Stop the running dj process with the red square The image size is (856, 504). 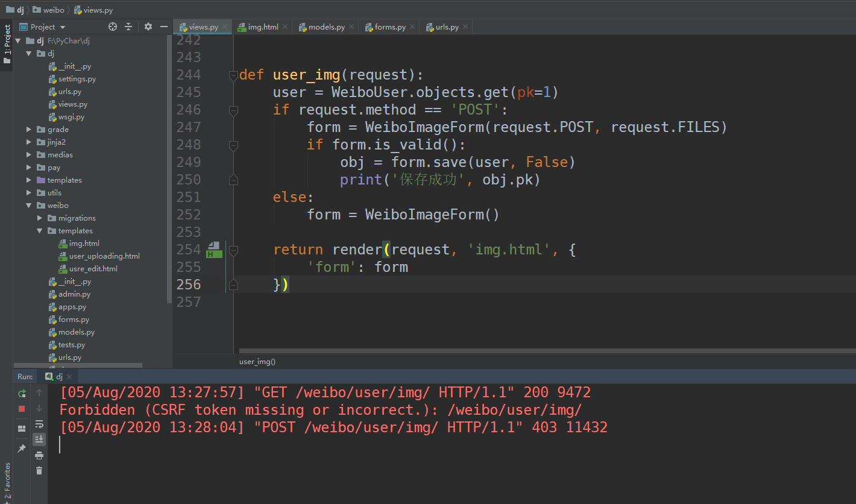(x=22, y=409)
